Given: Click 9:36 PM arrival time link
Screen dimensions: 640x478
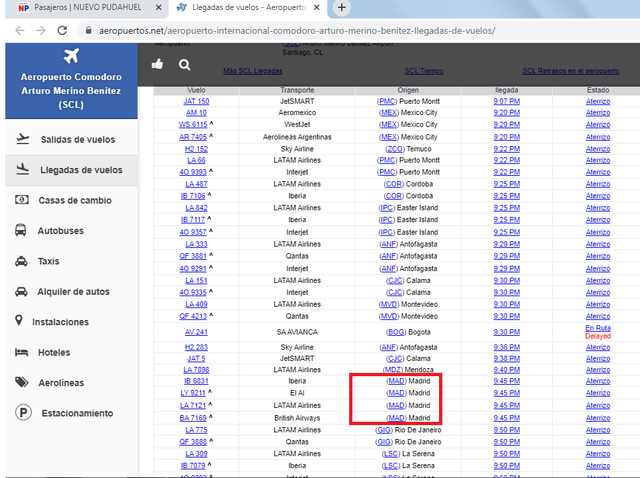Looking at the screenshot, I should (507, 347).
